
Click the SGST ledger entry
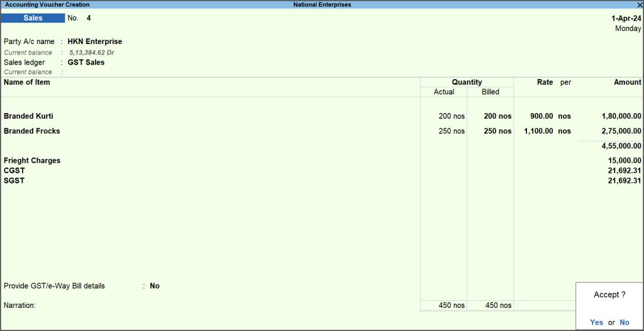coord(14,180)
